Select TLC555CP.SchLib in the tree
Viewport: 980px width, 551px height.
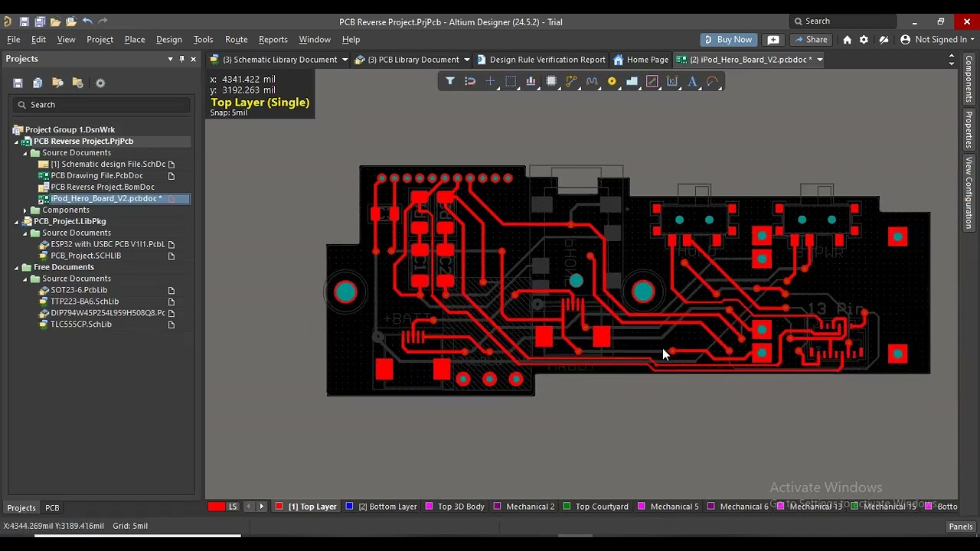(80, 324)
